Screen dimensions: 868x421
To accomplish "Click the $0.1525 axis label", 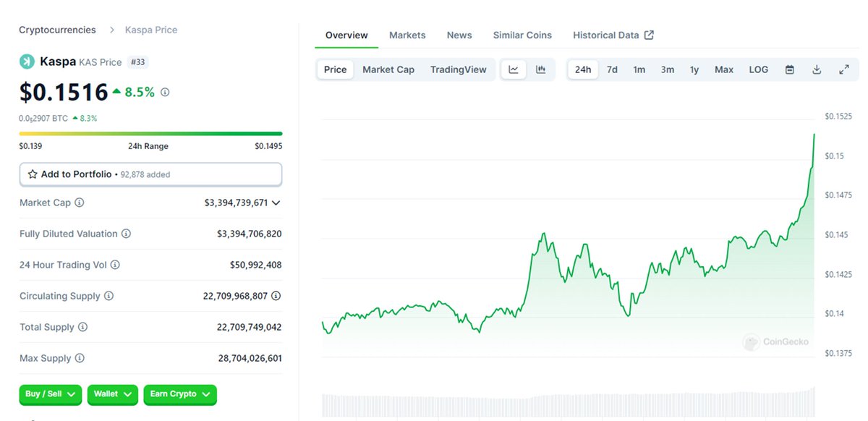I will 838,116.
